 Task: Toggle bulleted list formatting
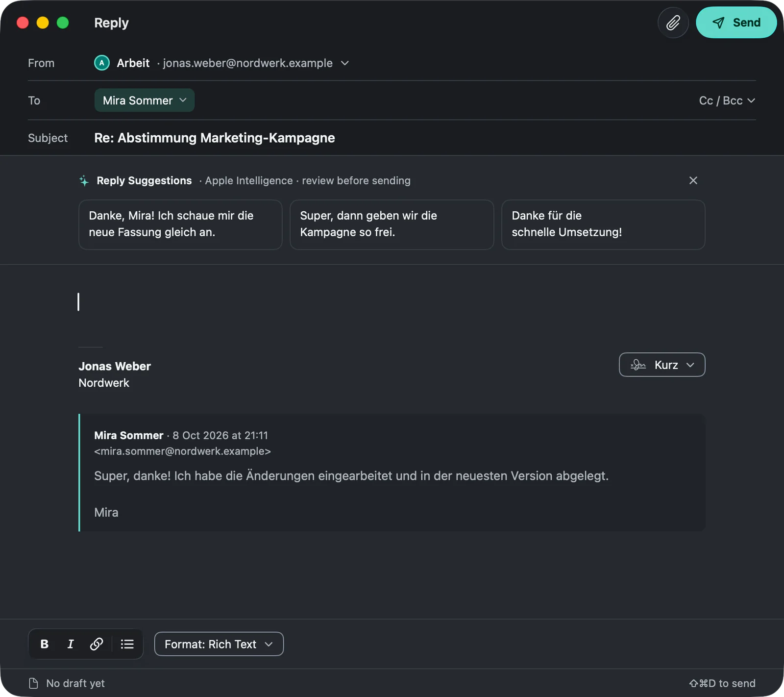pos(127,644)
